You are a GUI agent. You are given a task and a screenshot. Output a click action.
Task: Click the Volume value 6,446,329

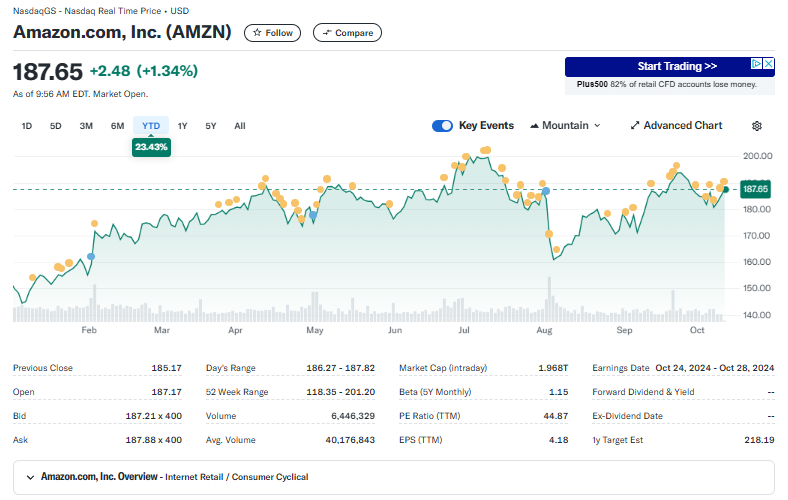click(x=353, y=416)
